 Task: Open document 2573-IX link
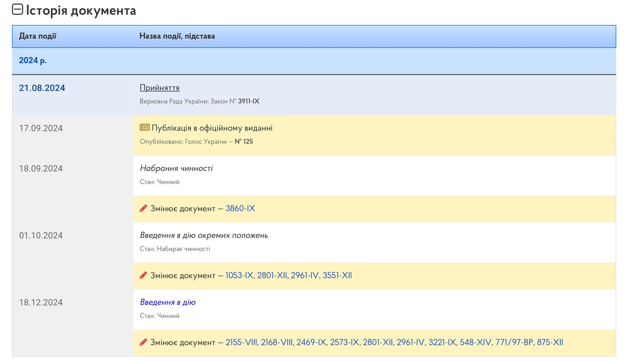pyautogui.click(x=344, y=342)
